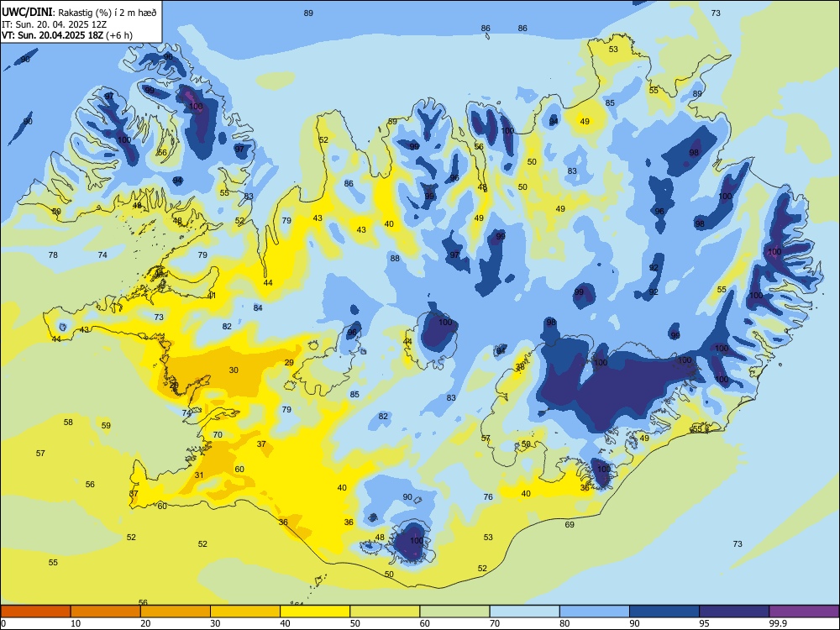
Task: Click the map value 76 in the south
Action: coord(488,496)
